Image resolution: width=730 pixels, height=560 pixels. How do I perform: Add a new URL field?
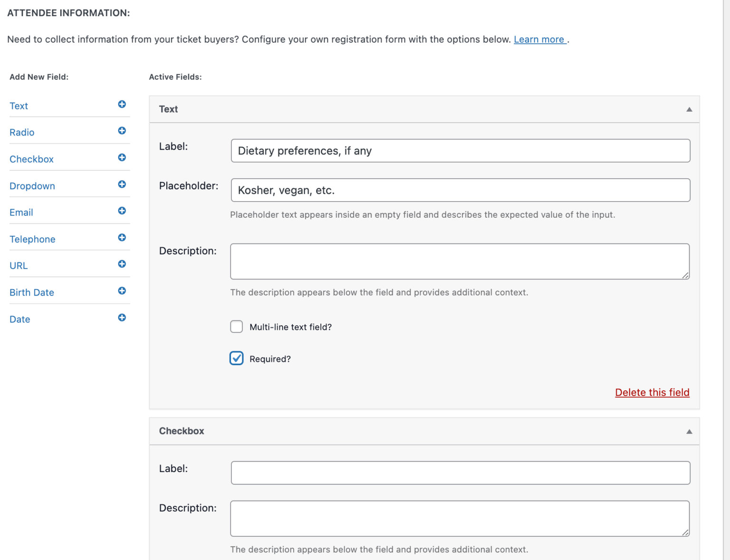(122, 264)
